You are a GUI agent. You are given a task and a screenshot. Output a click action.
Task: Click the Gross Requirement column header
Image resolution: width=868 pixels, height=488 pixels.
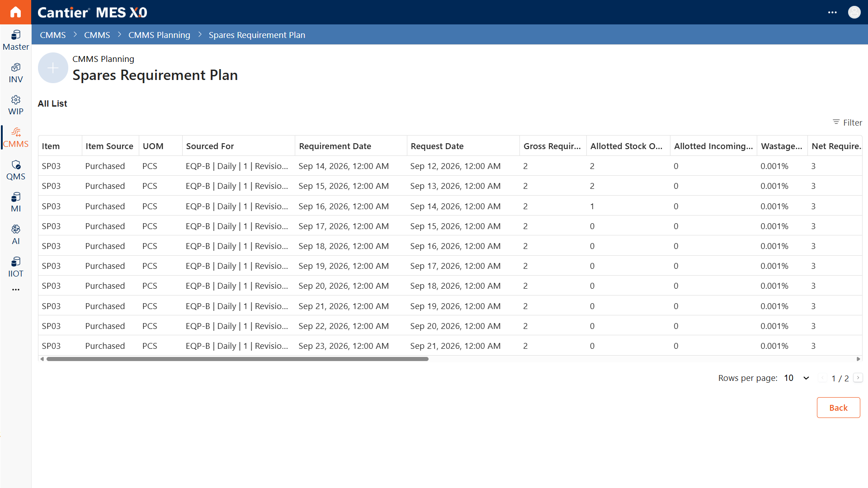[x=552, y=146]
